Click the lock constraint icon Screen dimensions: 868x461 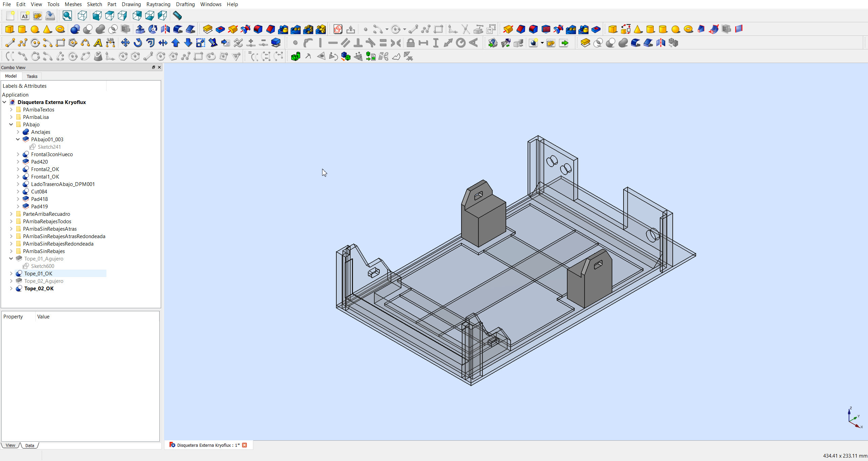(410, 43)
